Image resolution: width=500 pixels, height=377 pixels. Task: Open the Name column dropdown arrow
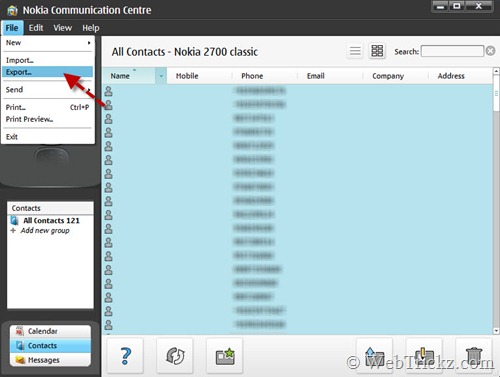pyautogui.click(x=161, y=76)
